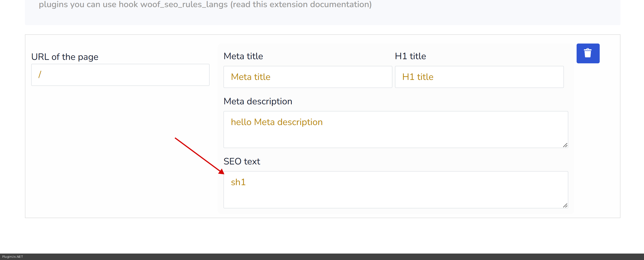This screenshot has width=644, height=260.
Task: Focus the URL of the page field
Action: 120,75
